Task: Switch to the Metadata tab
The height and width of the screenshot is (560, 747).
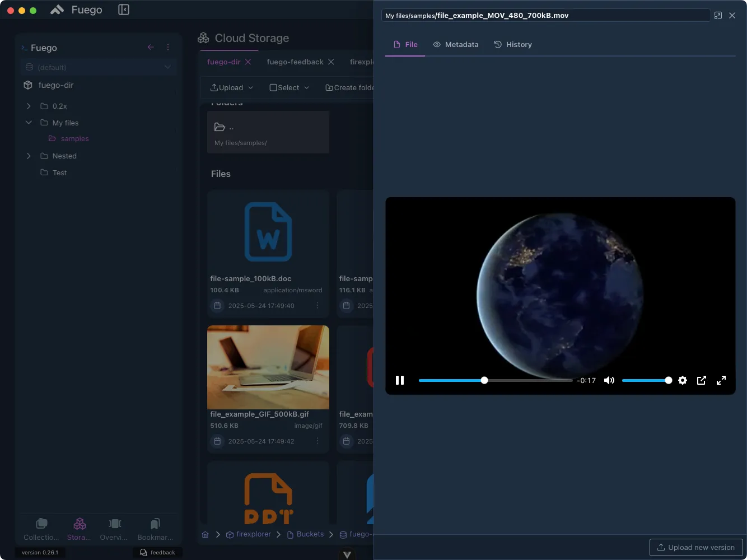Action: coord(456,44)
